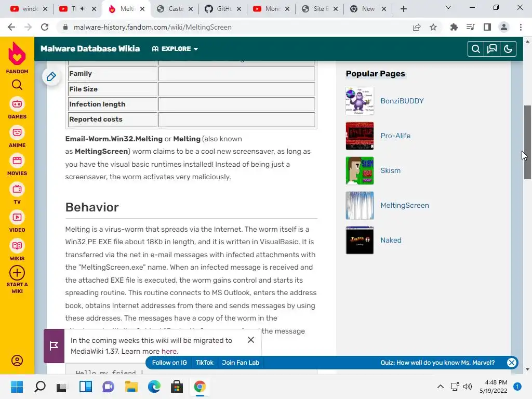Click the Start a Wiki plus icon

tap(17, 273)
